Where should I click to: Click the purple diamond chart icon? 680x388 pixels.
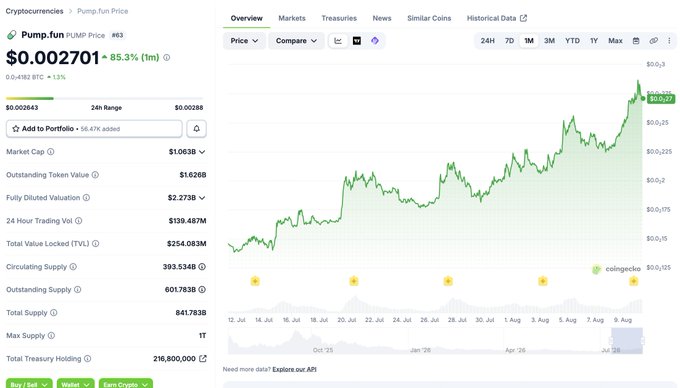[x=375, y=41]
